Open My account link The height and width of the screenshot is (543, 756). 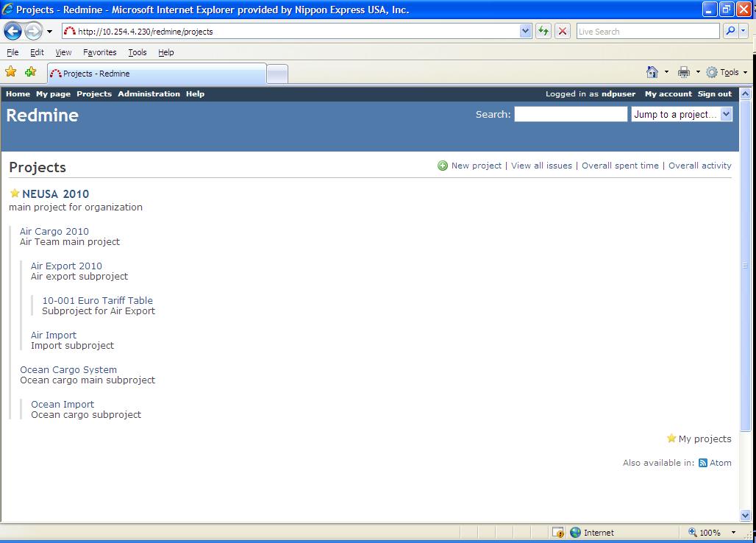(x=668, y=94)
